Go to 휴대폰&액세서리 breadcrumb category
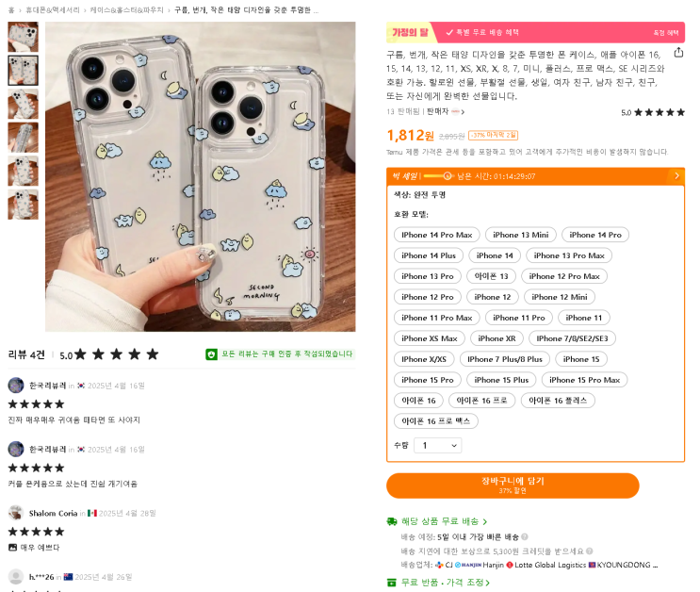The image size is (700, 592). (x=53, y=9)
